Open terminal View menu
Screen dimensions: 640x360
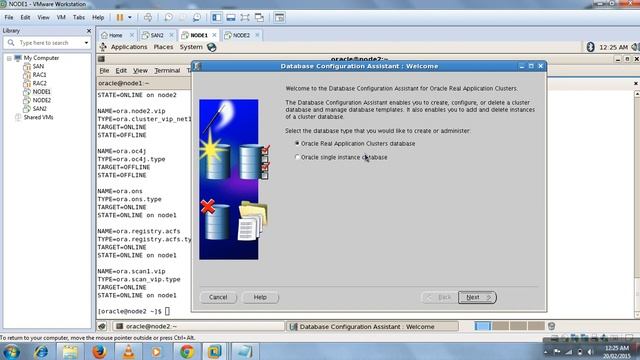140,71
